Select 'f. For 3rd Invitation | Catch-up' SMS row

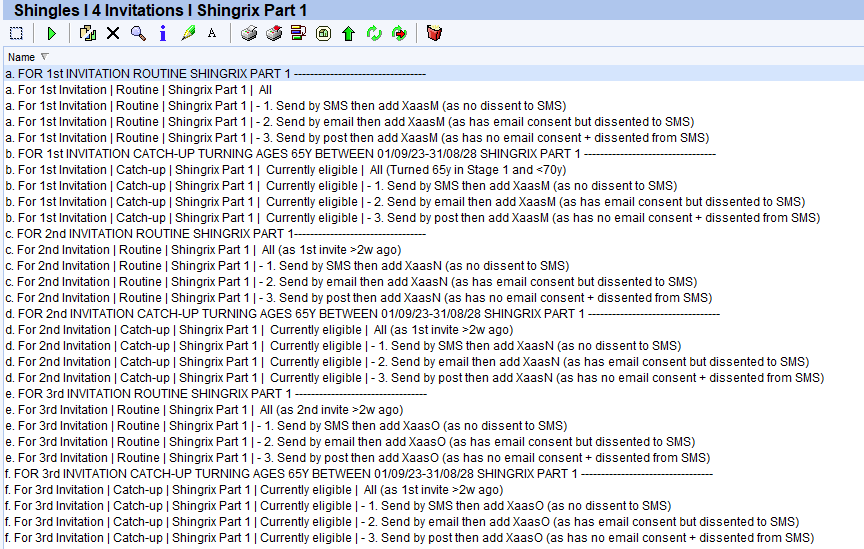[434, 505]
